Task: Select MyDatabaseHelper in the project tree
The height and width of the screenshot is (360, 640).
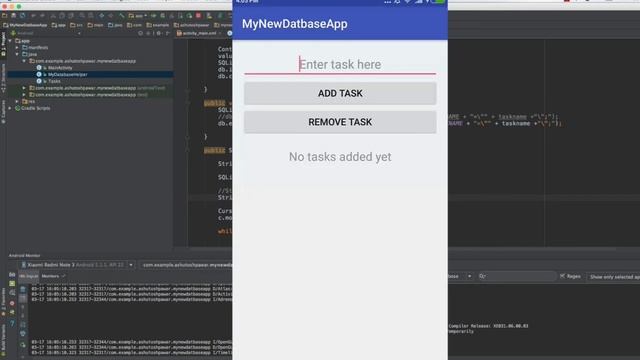Action: pyautogui.click(x=68, y=74)
